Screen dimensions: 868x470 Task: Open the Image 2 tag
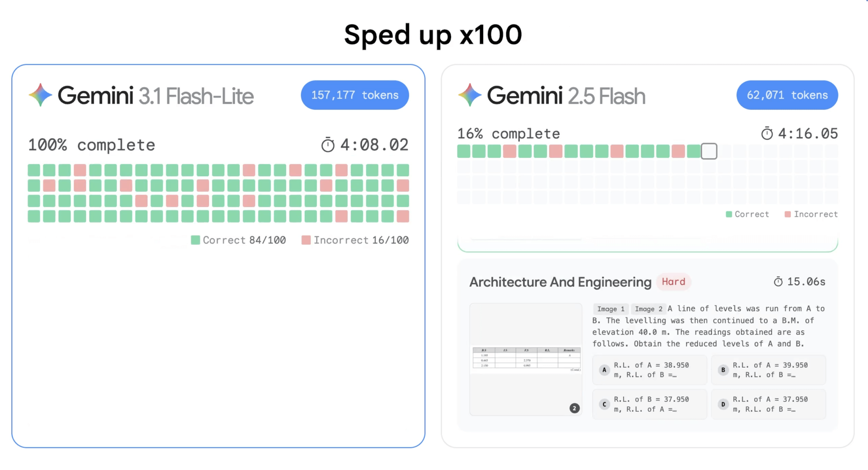[x=648, y=309]
